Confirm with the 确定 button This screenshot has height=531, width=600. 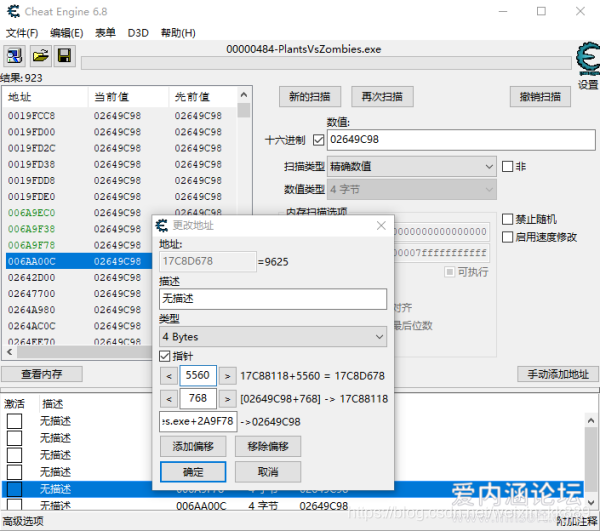click(x=193, y=472)
